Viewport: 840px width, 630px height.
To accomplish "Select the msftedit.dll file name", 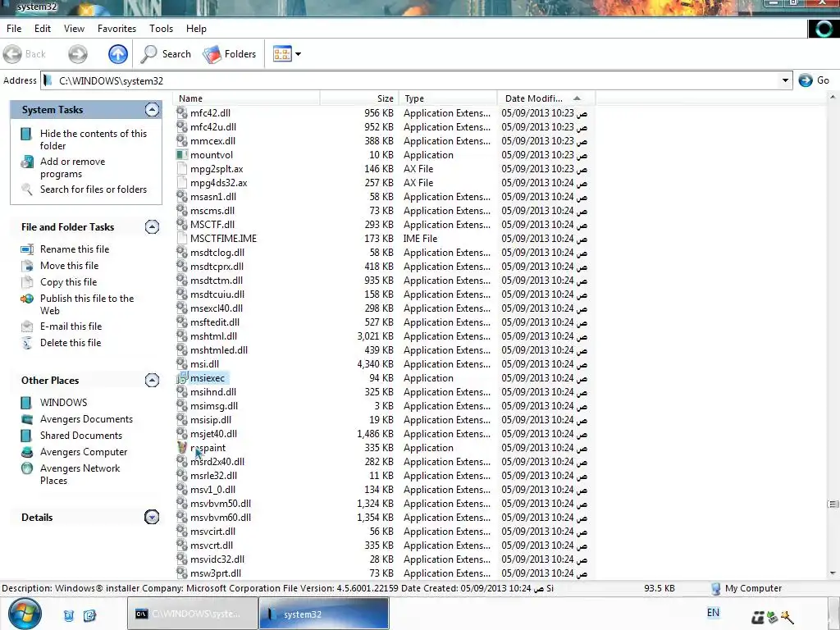I will point(214,322).
